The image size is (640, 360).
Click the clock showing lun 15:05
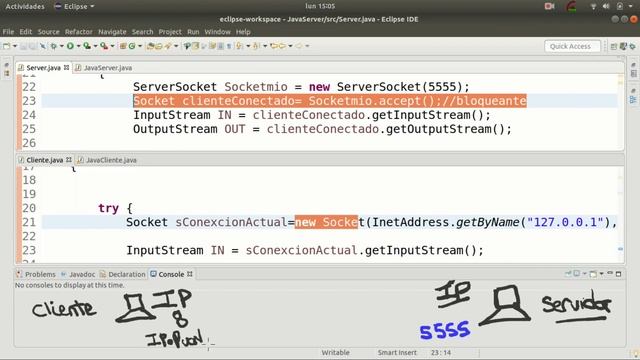coord(320,6)
